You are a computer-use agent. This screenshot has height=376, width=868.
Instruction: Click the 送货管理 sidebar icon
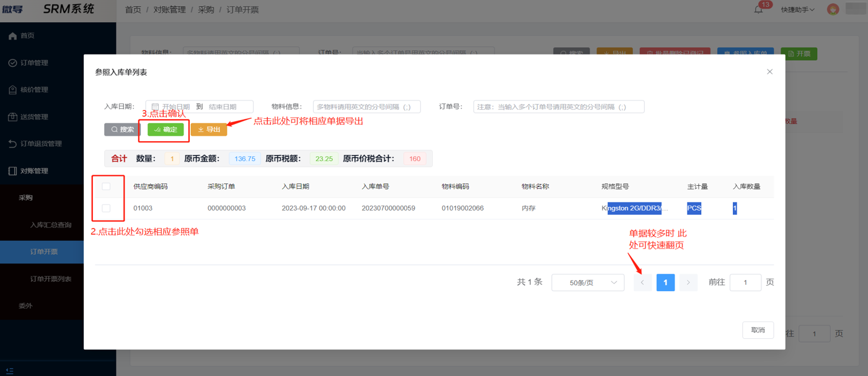pyautogui.click(x=12, y=116)
